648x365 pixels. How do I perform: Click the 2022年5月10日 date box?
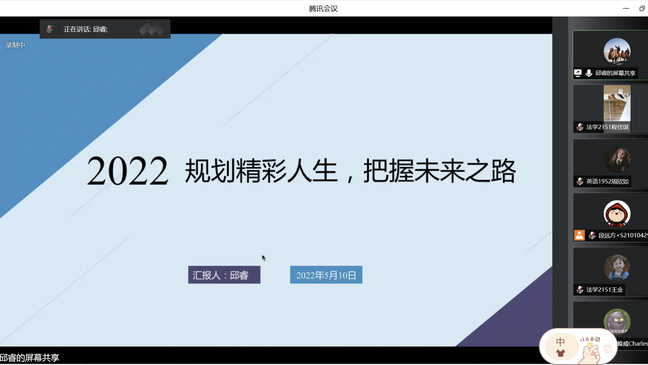(x=326, y=275)
